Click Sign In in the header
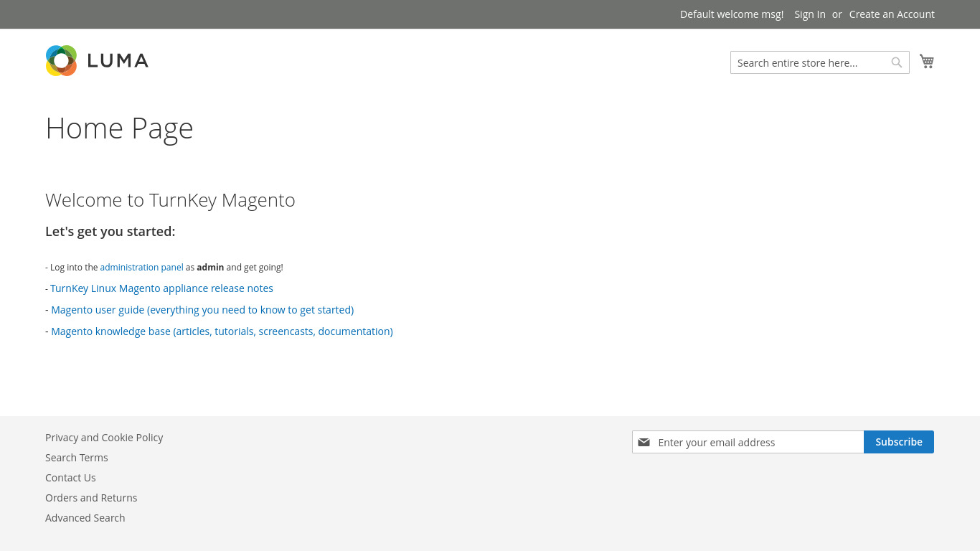The image size is (980, 551). [809, 14]
